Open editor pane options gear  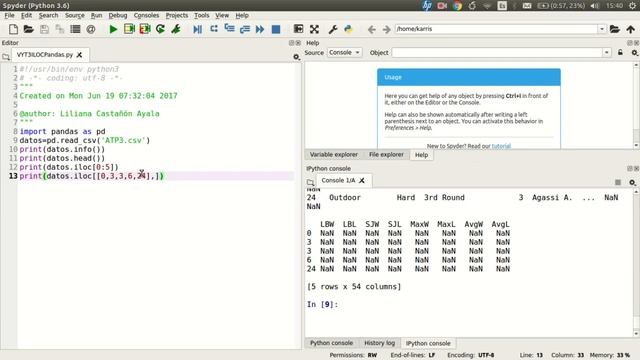[296, 57]
